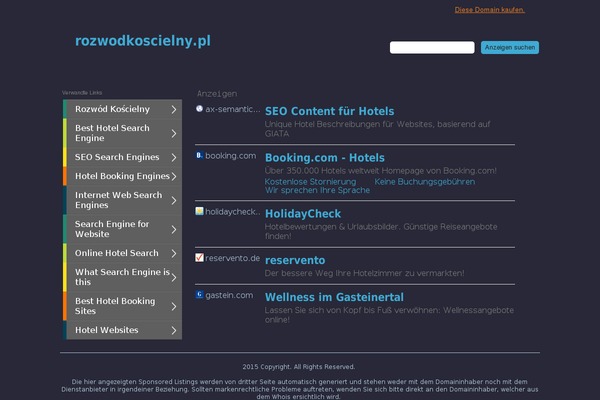The image size is (600, 400).
Task: Click the booking.com favicon icon
Action: [x=199, y=155]
